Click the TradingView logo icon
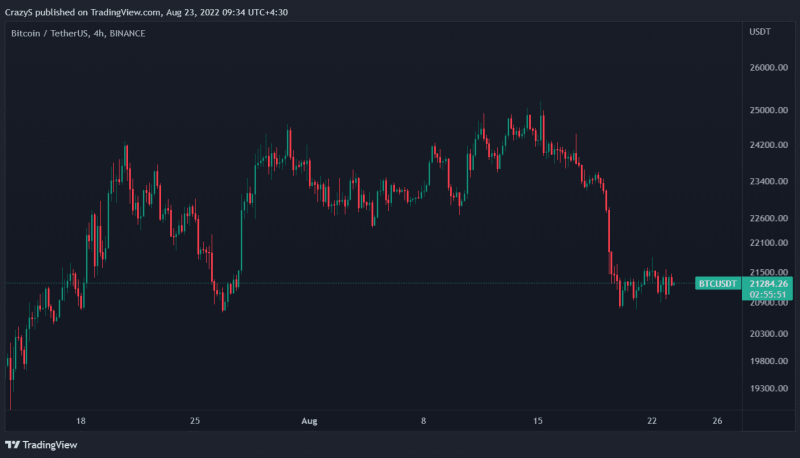The width and height of the screenshot is (800, 458). coord(12,445)
